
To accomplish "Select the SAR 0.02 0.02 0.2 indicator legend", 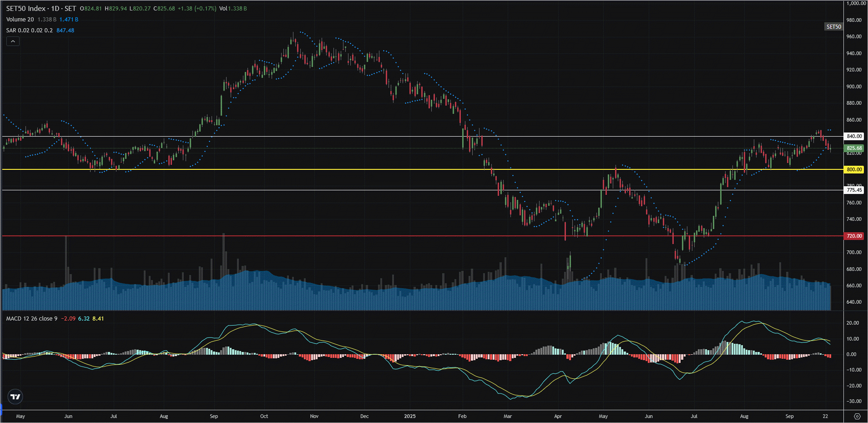I will 29,31.
